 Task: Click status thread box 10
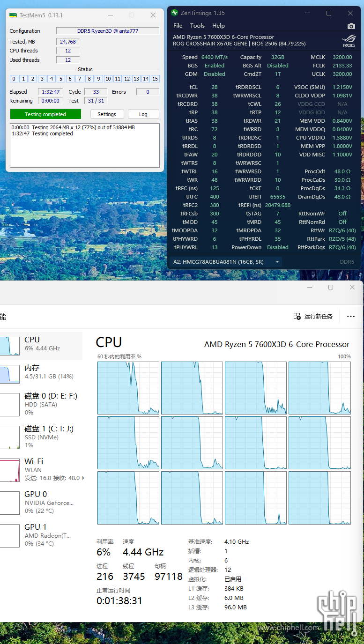coord(108,79)
